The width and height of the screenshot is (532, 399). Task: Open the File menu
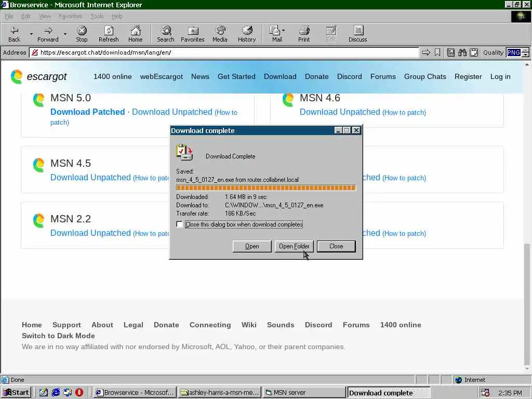point(9,16)
